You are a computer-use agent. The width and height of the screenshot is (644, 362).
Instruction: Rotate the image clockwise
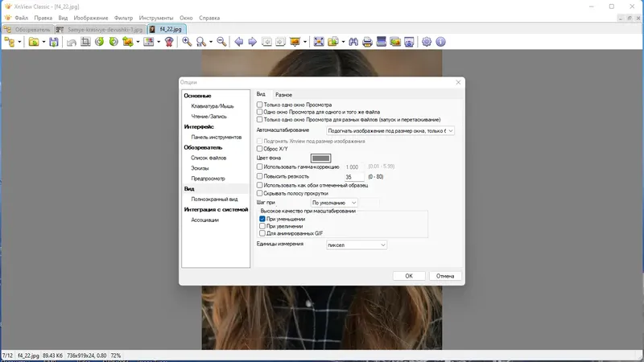pyautogui.click(x=114, y=42)
